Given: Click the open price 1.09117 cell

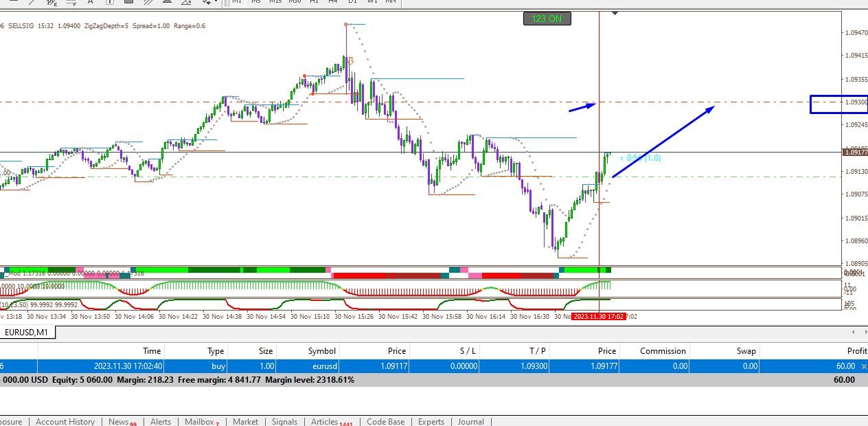Looking at the screenshot, I should (x=393, y=366).
